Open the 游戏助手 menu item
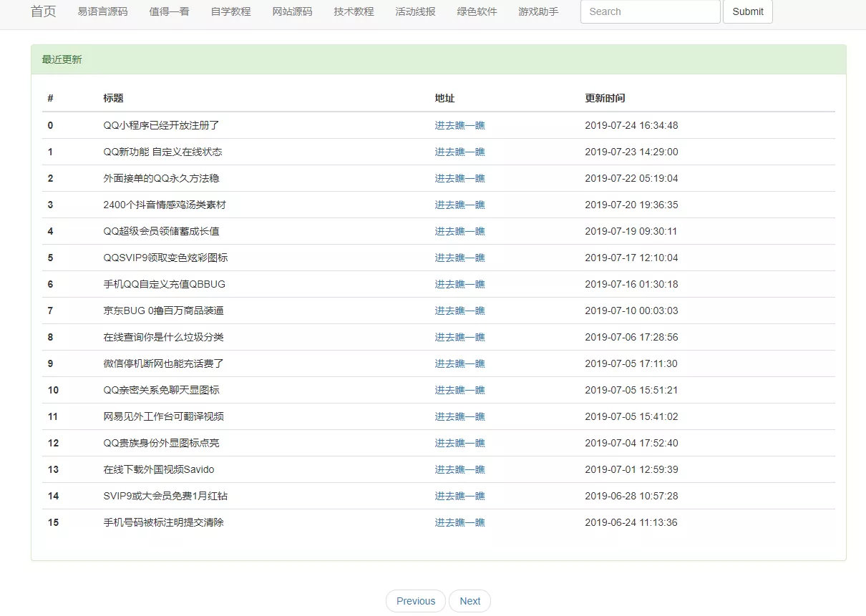866x616 pixels. [x=538, y=11]
